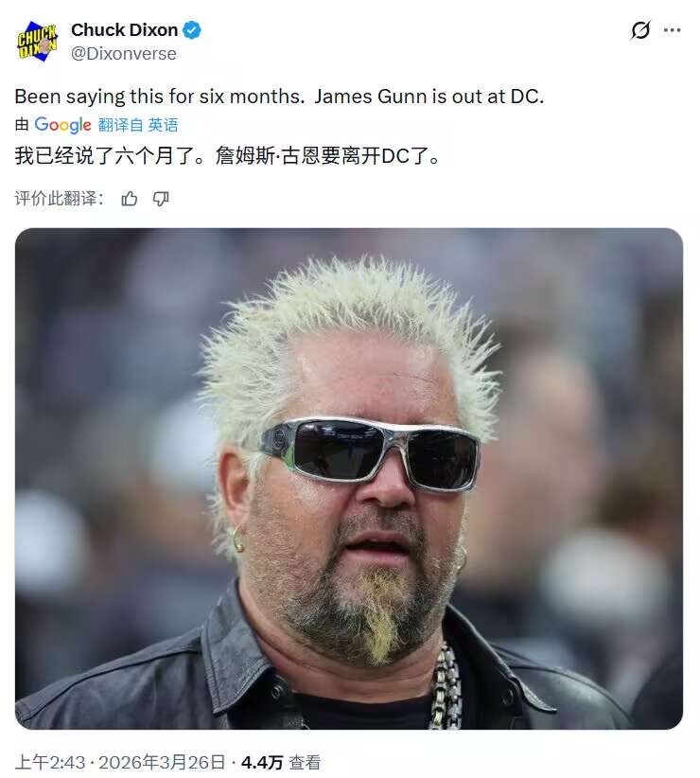Open the attached photo thumbnail
This screenshot has width=700, height=778.
349,479
